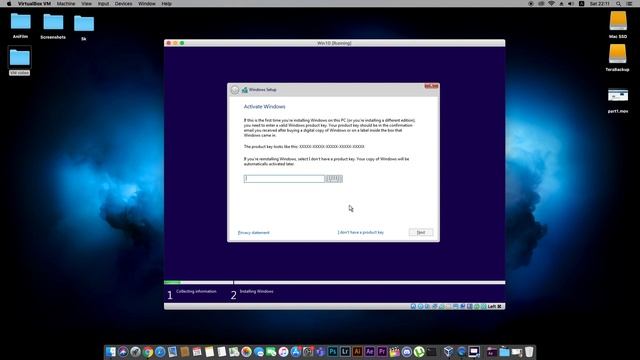Screen dimensions: 640x360
Task: Launch Photoshop from the dock
Action: pos(333,352)
